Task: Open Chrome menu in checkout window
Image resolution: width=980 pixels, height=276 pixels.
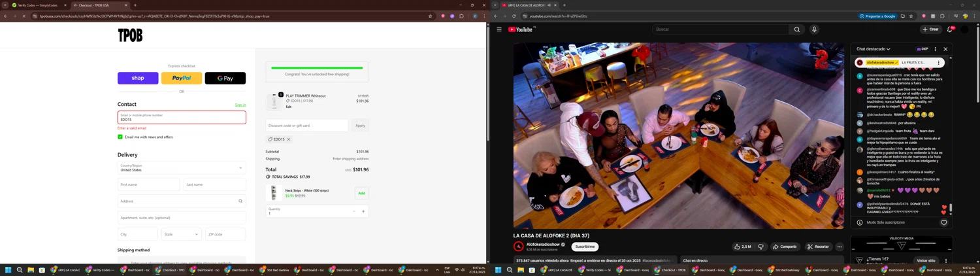Action: tap(484, 16)
